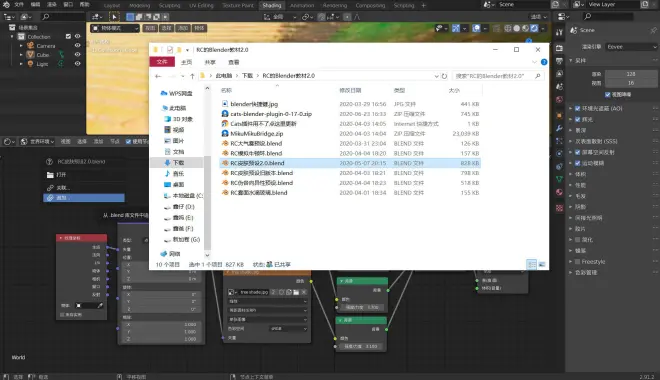Click the render samples value field 128
The width and height of the screenshot is (660, 380).
click(631, 74)
